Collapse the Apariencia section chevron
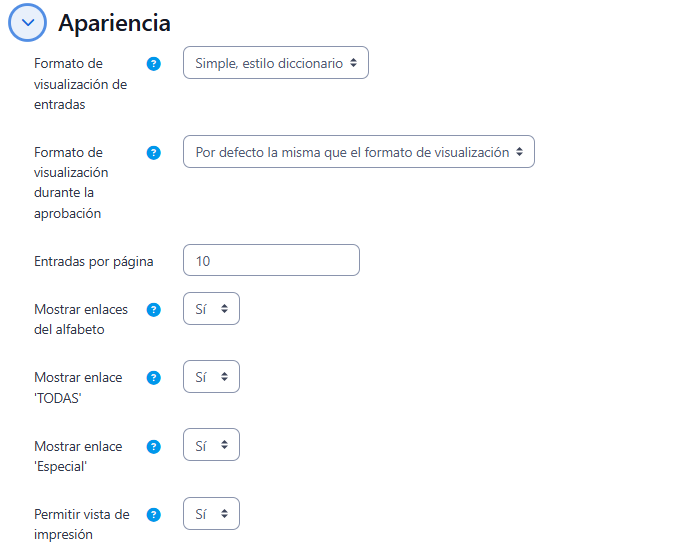The image size is (683, 551). pyautogui.click(x=27, y=23)
